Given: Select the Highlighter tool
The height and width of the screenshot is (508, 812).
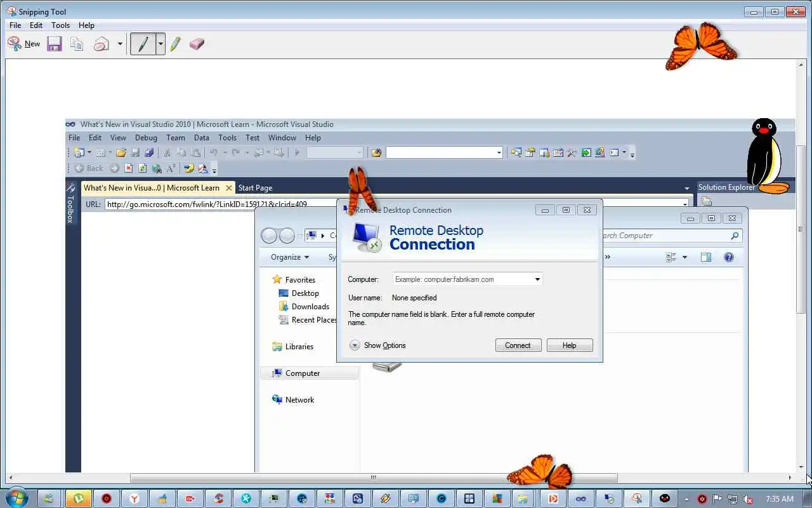Looking at the screenshot, I should point(176,44).
